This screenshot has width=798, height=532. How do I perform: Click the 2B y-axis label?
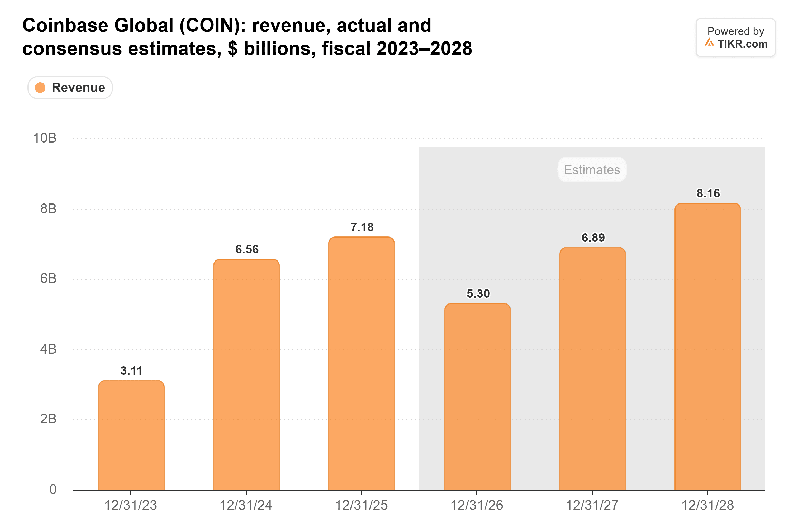tap(48, 419)
